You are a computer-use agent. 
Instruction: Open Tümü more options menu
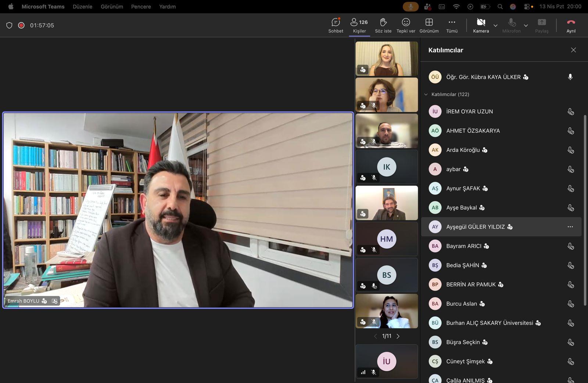[x=452, y=25]
